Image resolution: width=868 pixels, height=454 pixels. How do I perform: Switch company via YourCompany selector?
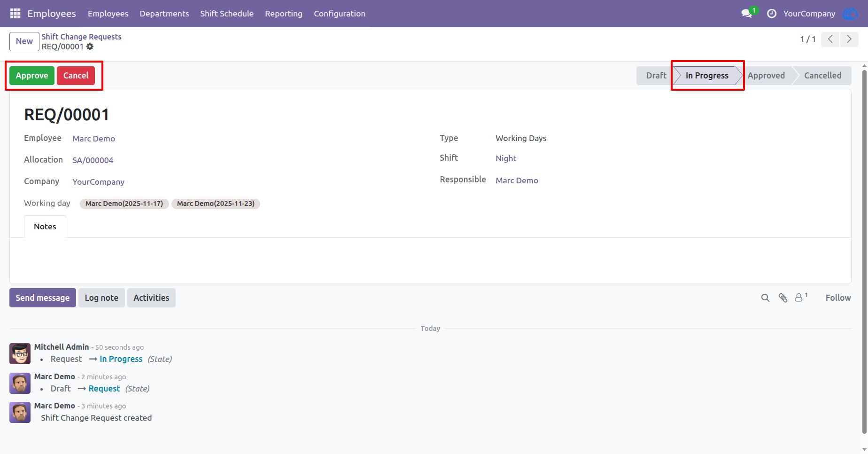pyautogui.click(x=809, y=14)
